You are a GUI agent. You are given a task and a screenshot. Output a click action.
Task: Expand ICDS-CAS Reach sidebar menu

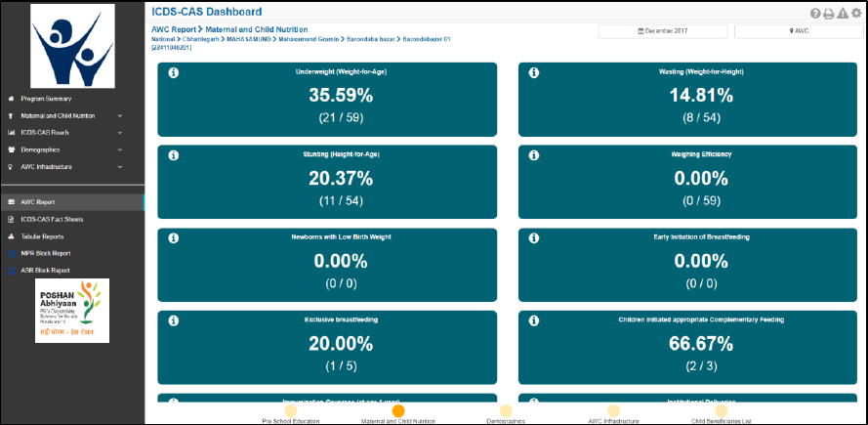[x=72, y=133]
